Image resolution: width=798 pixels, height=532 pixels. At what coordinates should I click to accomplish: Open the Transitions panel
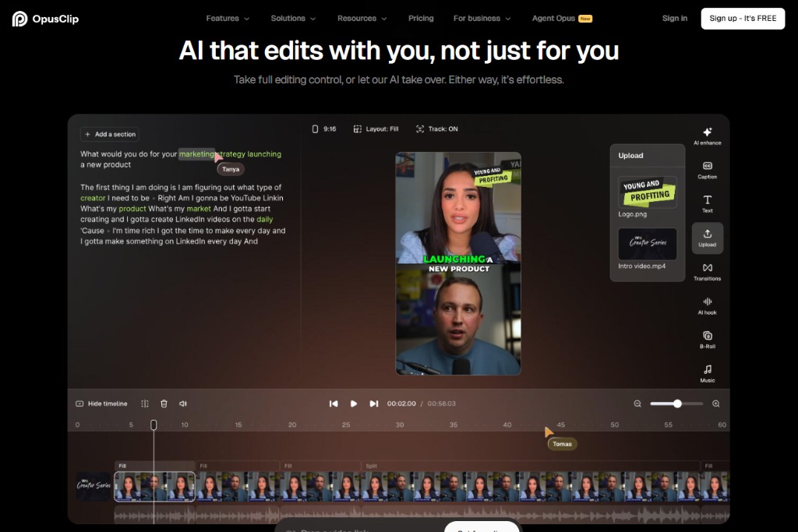pyautogui.click(x=707, y=271)
